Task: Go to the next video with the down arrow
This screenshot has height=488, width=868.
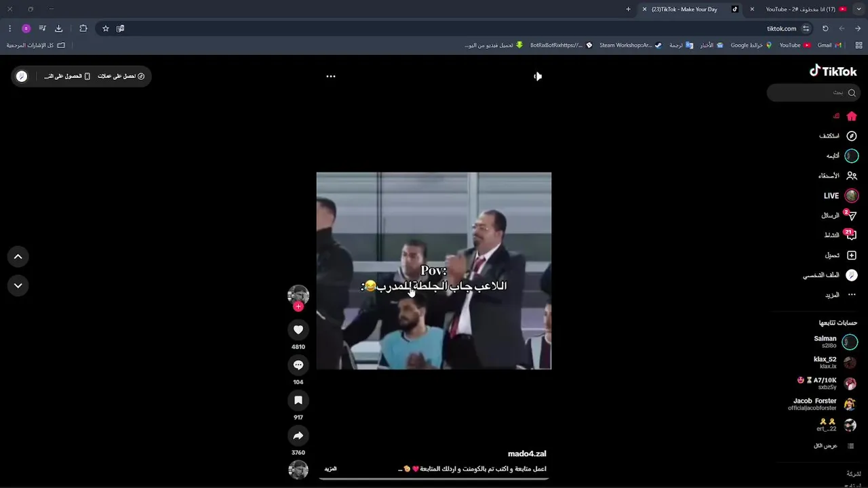Action: [x=18, y=285]
